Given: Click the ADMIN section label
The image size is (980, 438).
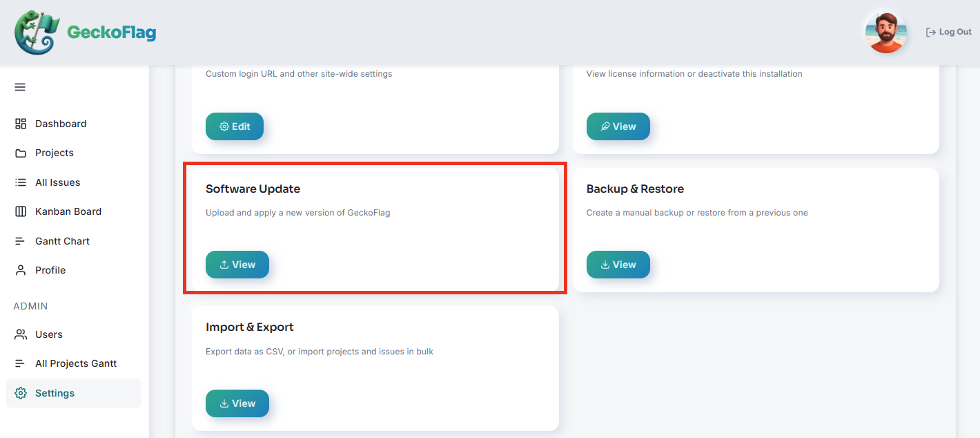Looking at the screenshot, I should click(x=30, y=306).
